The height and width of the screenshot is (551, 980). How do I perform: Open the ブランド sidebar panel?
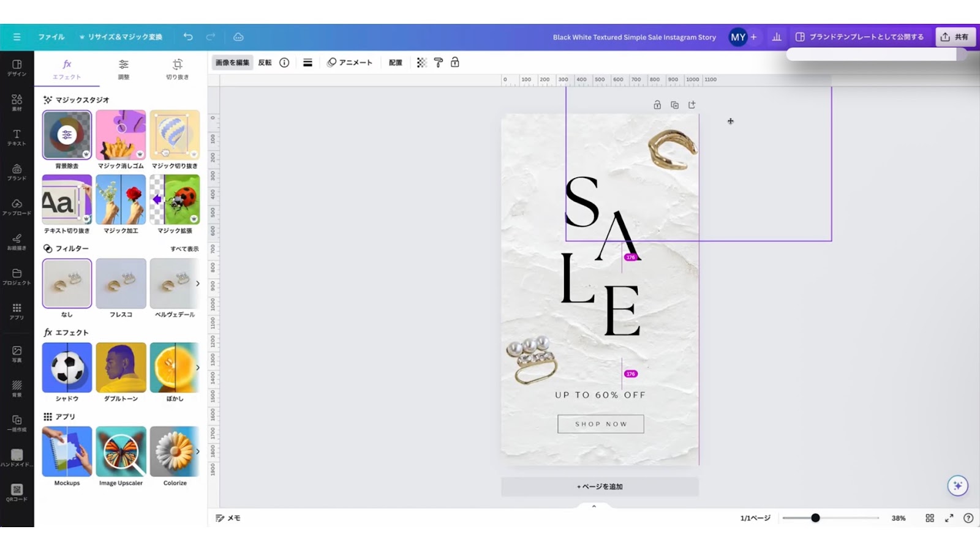tap(17, 173)
